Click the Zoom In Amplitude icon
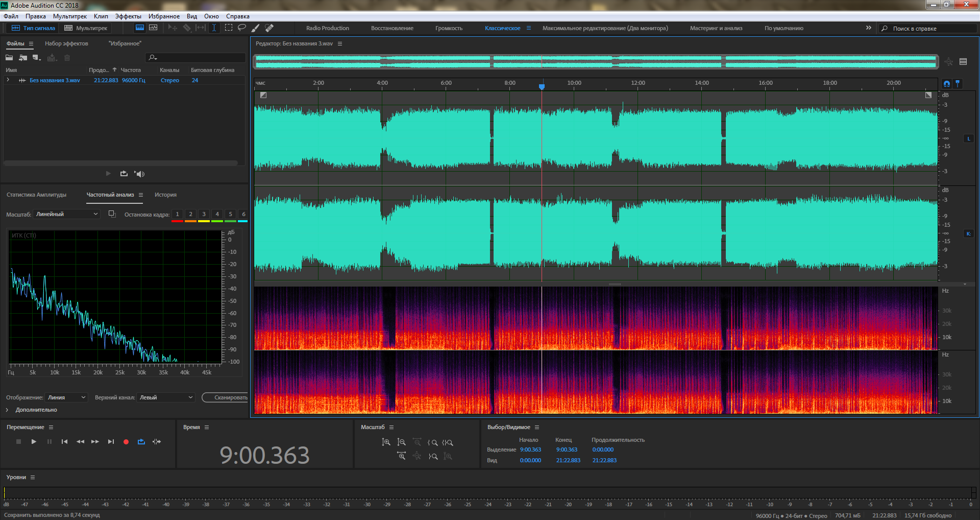This screenshot has width=980, height=520. point(386,442)
